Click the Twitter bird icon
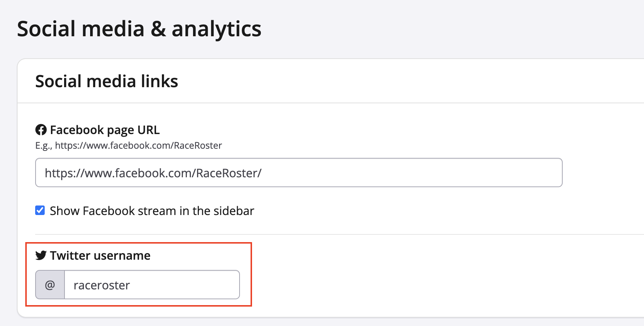Image resolution: width=644 pixels, height=326 pixels. [x=41, y=255]
